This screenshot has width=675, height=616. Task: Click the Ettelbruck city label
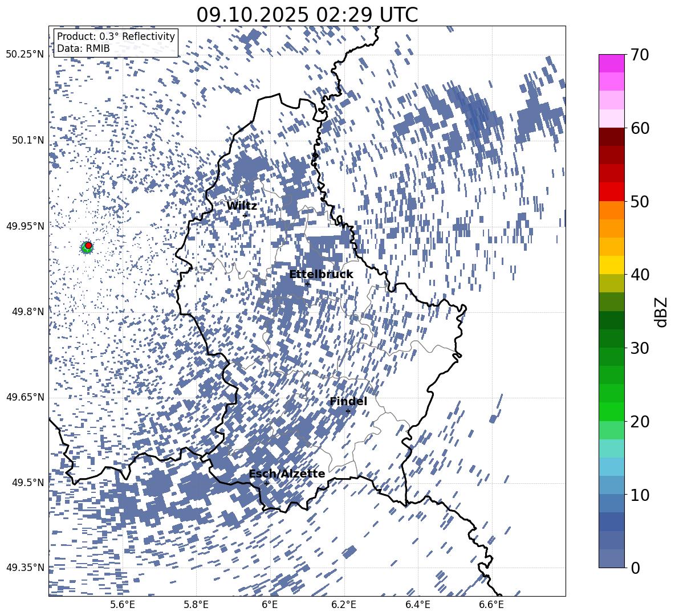click(321, 275)
